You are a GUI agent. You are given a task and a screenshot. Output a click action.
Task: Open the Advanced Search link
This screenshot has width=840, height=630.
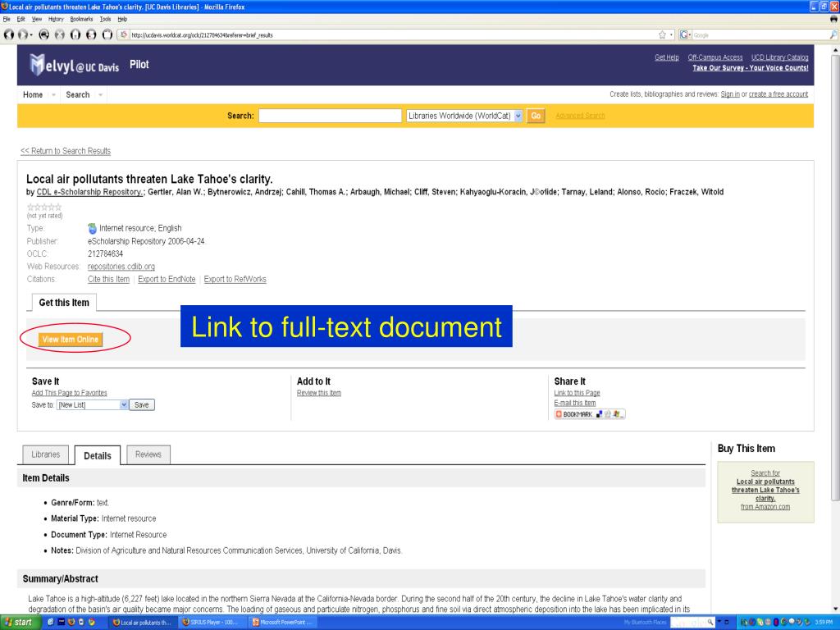pos(580,116)
